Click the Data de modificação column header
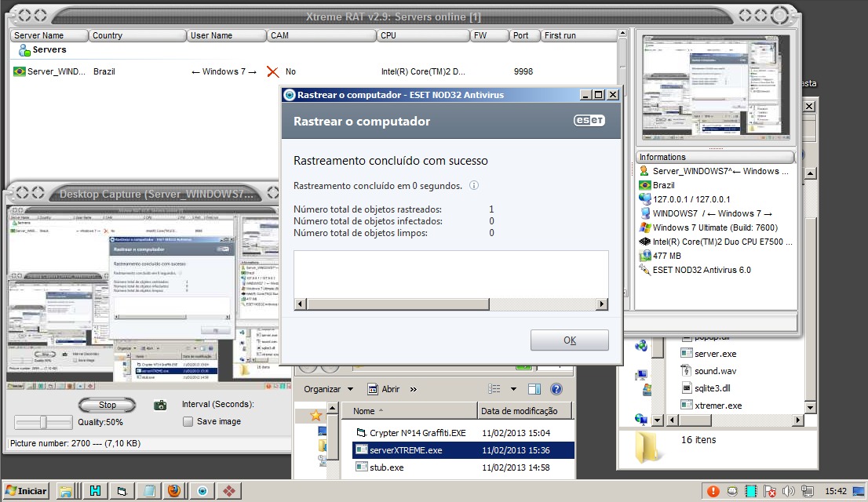This screenshot has width=868, height=502. click(x=525, y=411)
